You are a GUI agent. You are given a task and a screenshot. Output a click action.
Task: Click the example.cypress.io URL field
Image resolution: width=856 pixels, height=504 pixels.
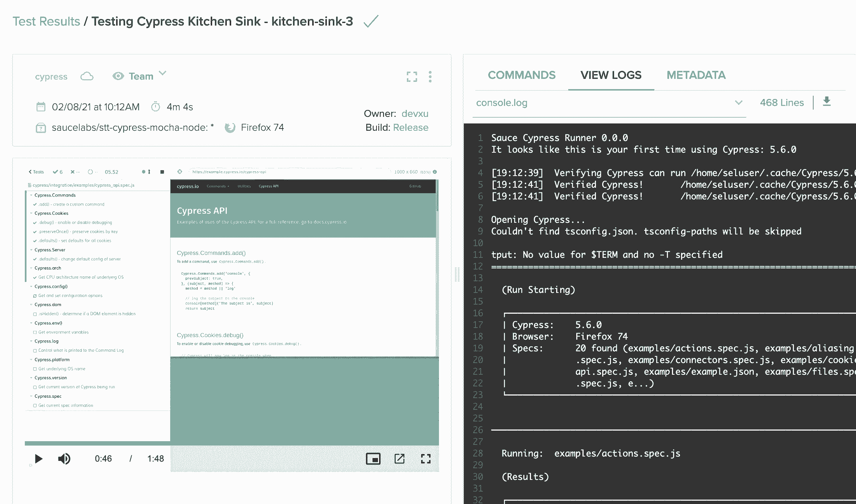point(290,172)
